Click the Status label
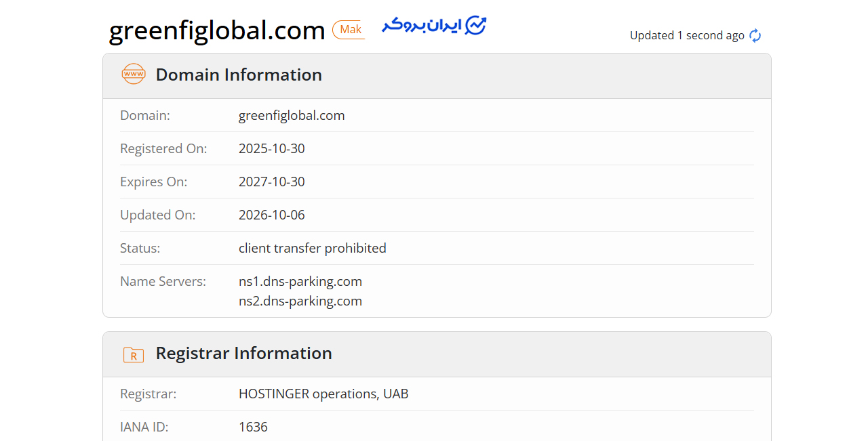Image resolution: width=868 pixels, height=441 pixels. (x=140, y=248)
